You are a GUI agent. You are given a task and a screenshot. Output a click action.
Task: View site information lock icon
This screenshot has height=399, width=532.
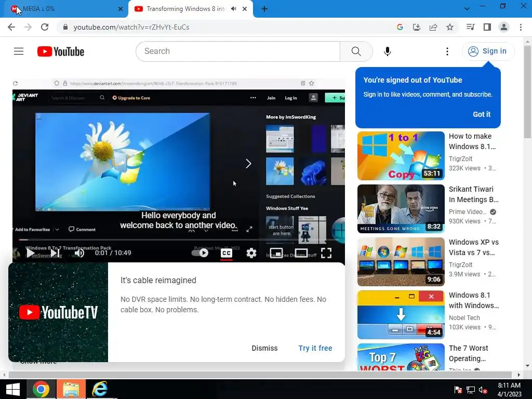pos(65,27)
